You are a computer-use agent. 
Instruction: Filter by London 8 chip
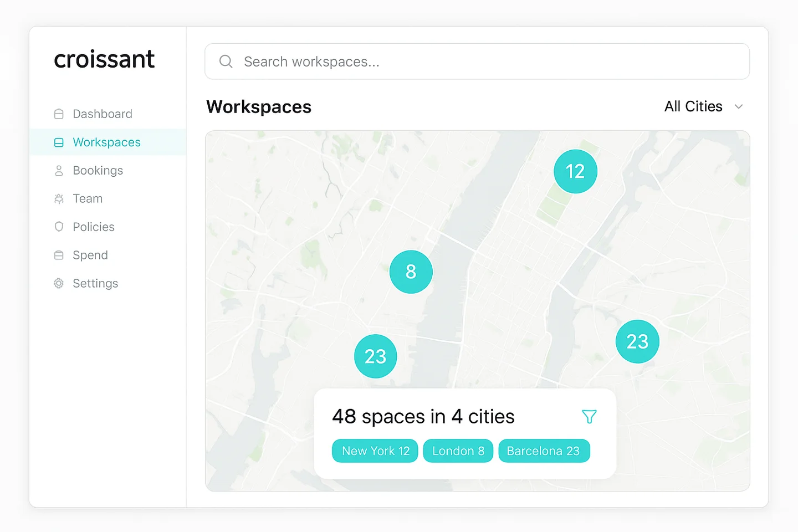click(x=458, y=451)
